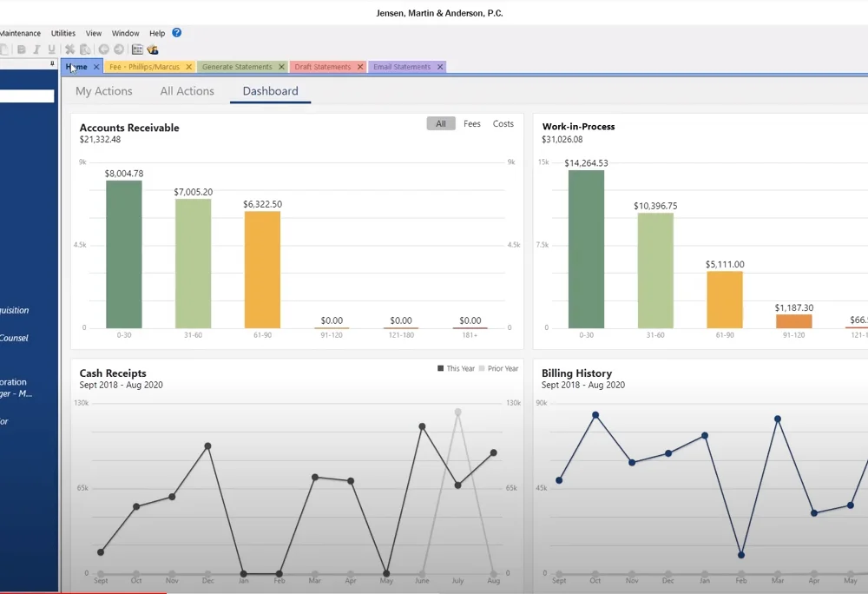Close the Draft Statements tab
Screen dimensions: 868x594
click(360, 66)
